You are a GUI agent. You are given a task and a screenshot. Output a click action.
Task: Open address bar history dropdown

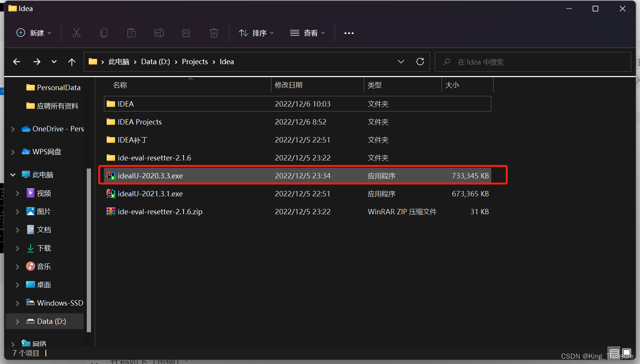(x=401, y=61)
